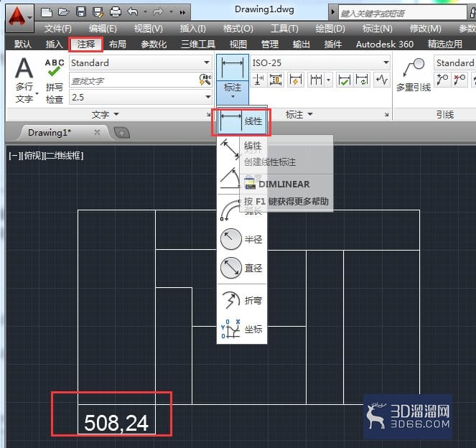Open the 工具(T) menu

coord(284,29)
